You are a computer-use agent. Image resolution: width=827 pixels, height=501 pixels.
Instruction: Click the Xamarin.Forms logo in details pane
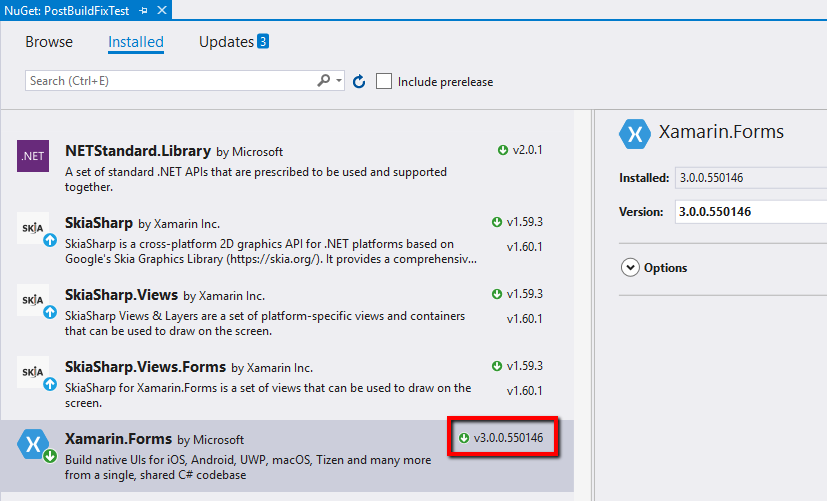click(635, 133)
